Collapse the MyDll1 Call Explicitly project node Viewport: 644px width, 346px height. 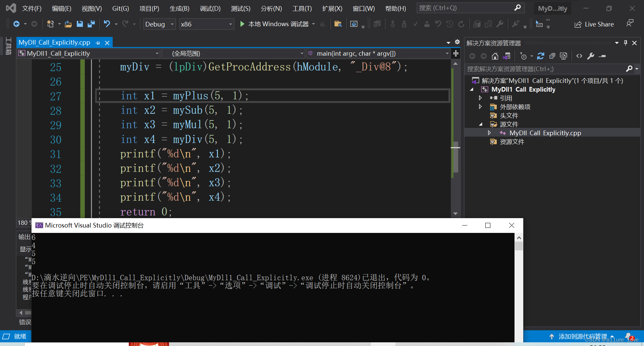click(x=472, y=89)
